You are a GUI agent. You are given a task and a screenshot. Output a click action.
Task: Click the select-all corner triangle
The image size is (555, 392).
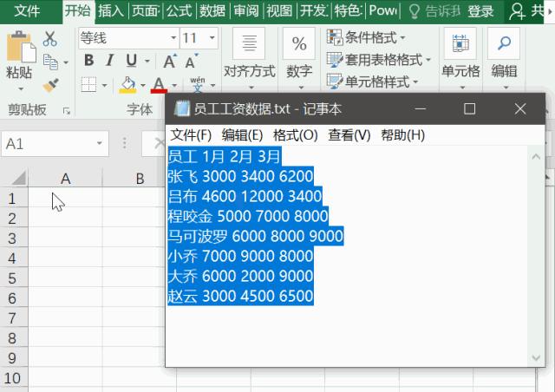19,178
